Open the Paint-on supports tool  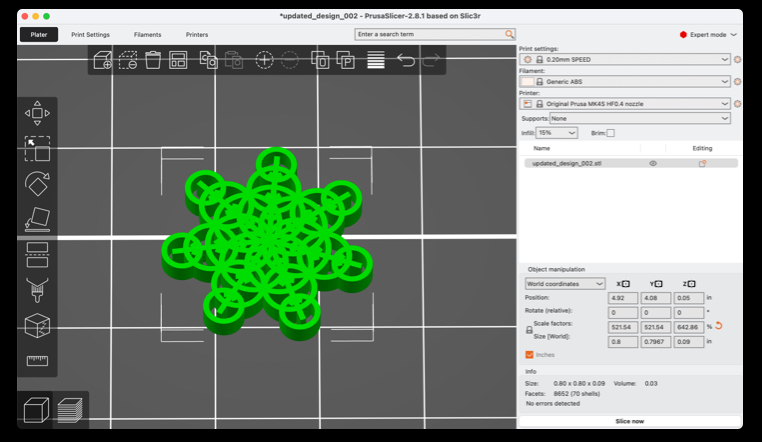37,290
